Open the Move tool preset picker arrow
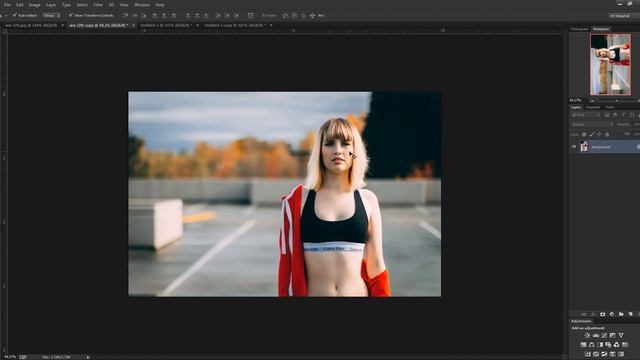This screenshot has width=640, height=360. (x=6, y=16)
